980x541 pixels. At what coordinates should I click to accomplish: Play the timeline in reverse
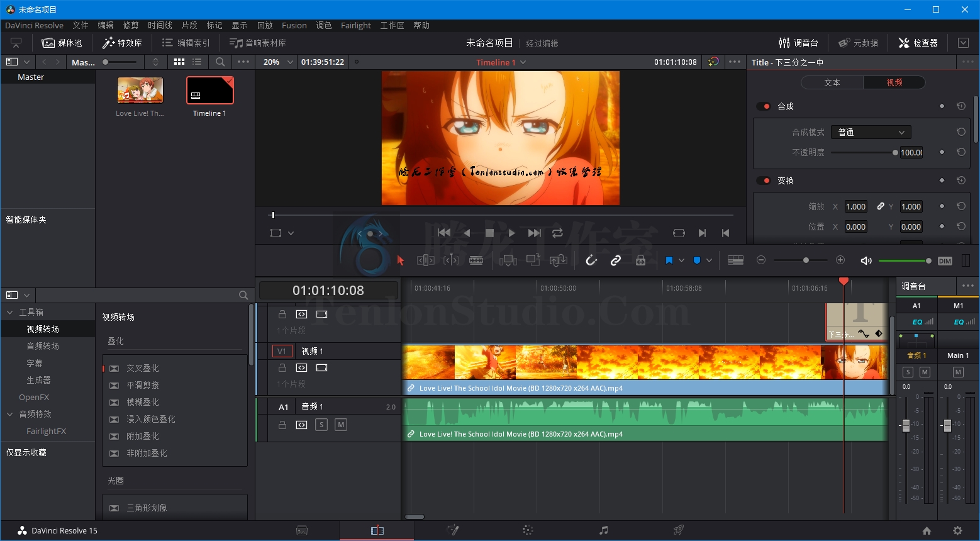tap(467, 233)
